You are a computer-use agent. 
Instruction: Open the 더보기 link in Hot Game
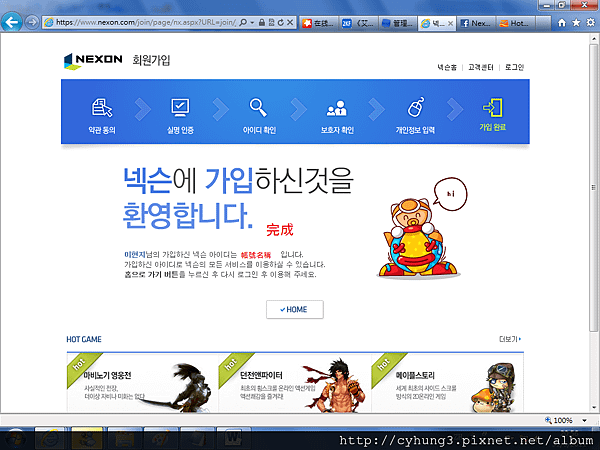(x=510, y=339)
